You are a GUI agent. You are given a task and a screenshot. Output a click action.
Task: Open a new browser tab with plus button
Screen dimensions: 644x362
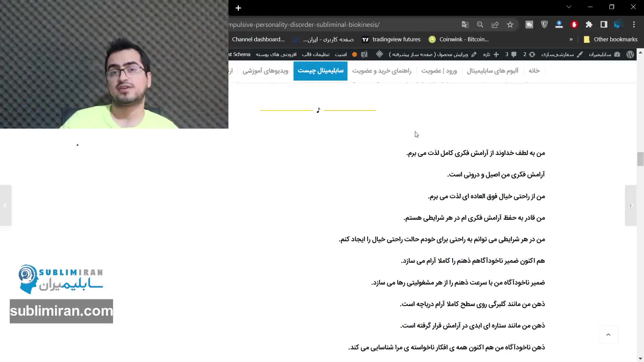(238, 8)
